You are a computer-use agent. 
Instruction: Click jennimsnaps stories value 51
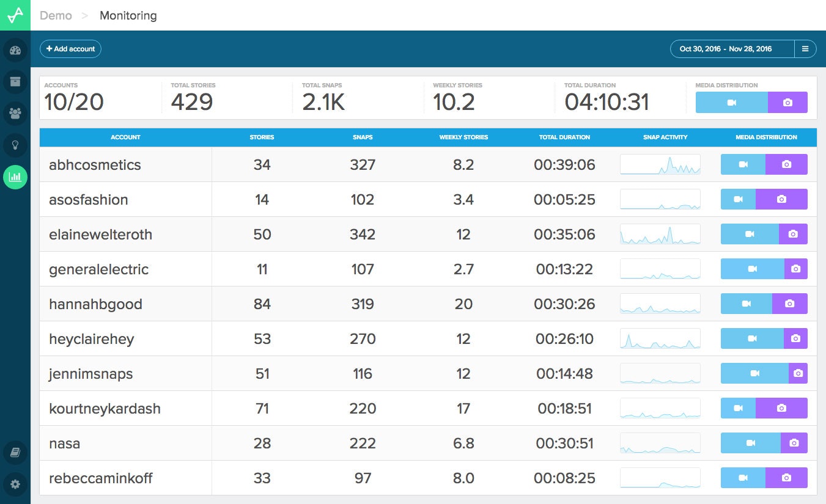click(262, 374)
